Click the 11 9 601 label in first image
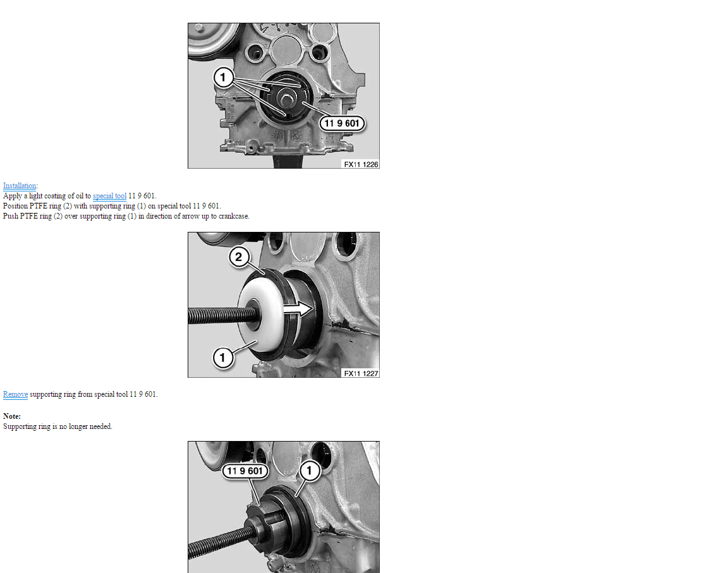 tap(342, 123)
